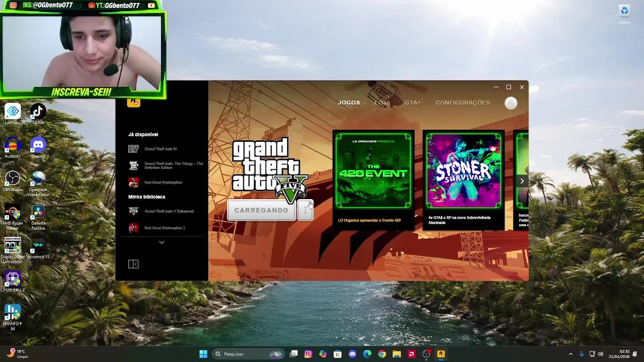Screen dimensions: 644x362
Task: Click the Red Dead Redemption 2 icon
Action: tap(133, 228)
